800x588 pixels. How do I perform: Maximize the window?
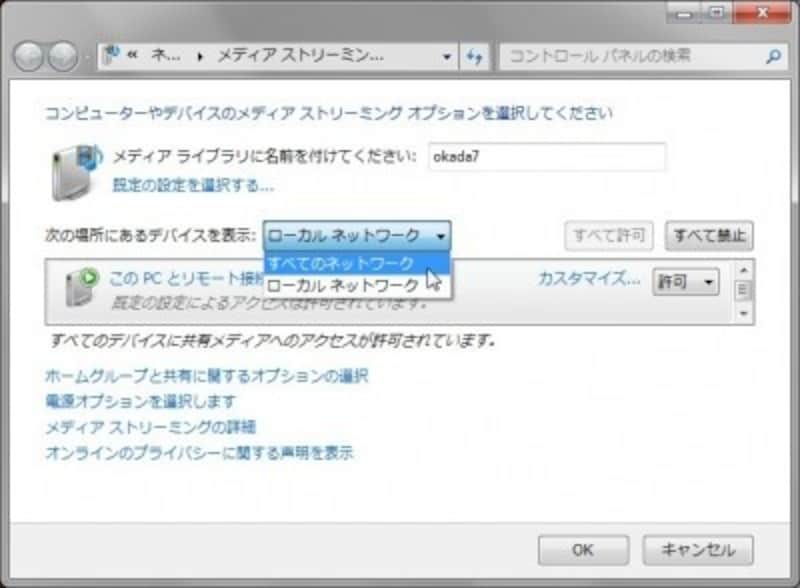point(716,13)
